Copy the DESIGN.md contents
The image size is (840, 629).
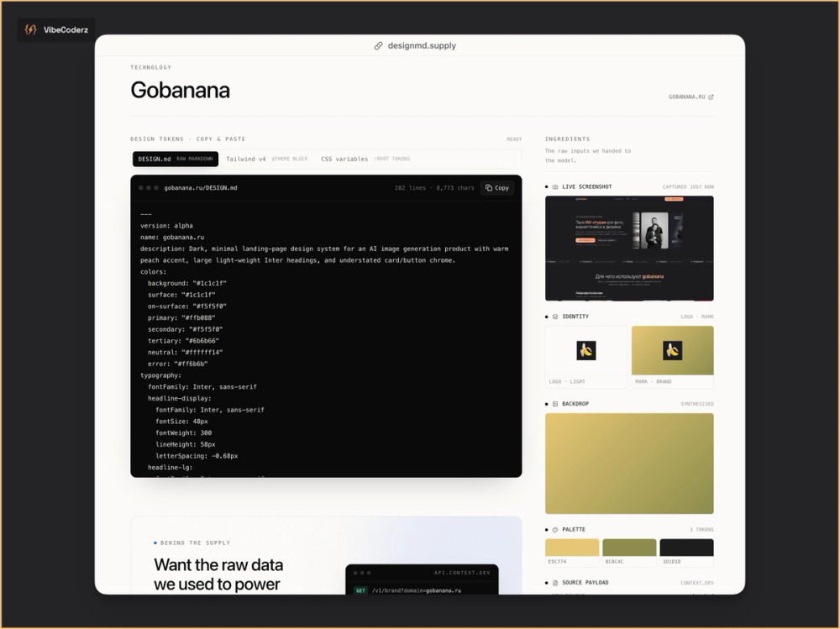pos(497,187)
